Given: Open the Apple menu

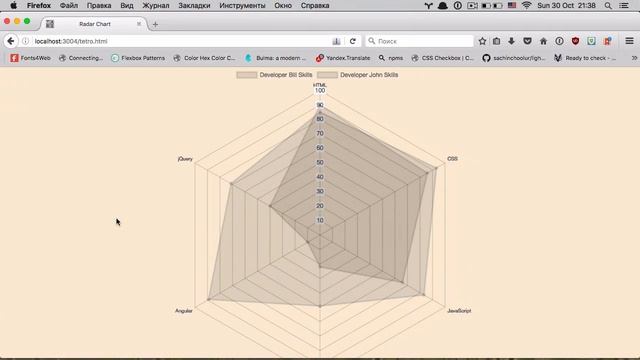Looking at the screenshot, I should click(13, 5).
